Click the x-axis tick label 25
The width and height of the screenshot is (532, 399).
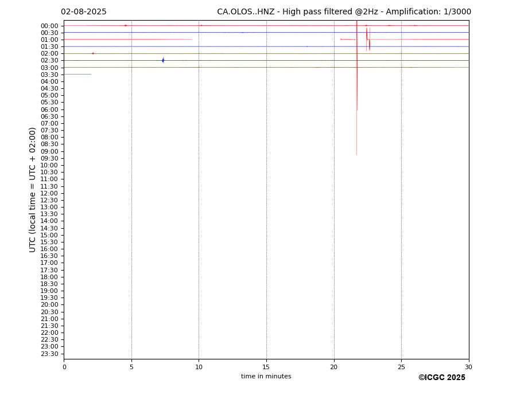(x=401, y=367)
